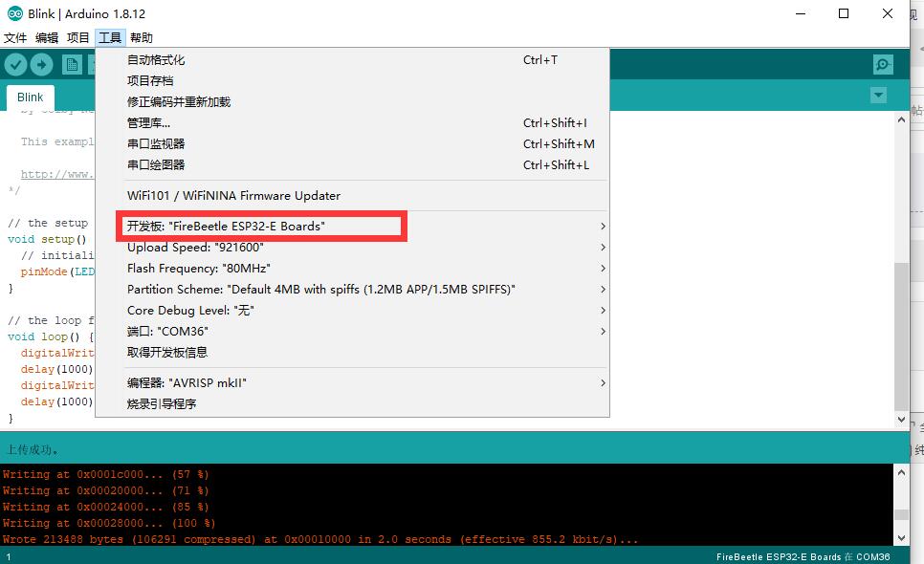Click the Verify checkmark toolbar icon

[16, 64]
